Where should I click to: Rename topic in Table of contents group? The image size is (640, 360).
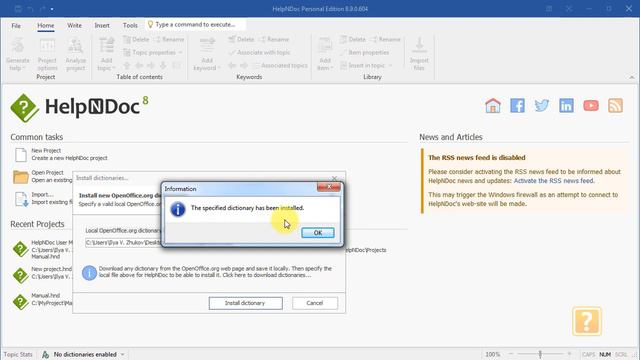tap(169, 39)
